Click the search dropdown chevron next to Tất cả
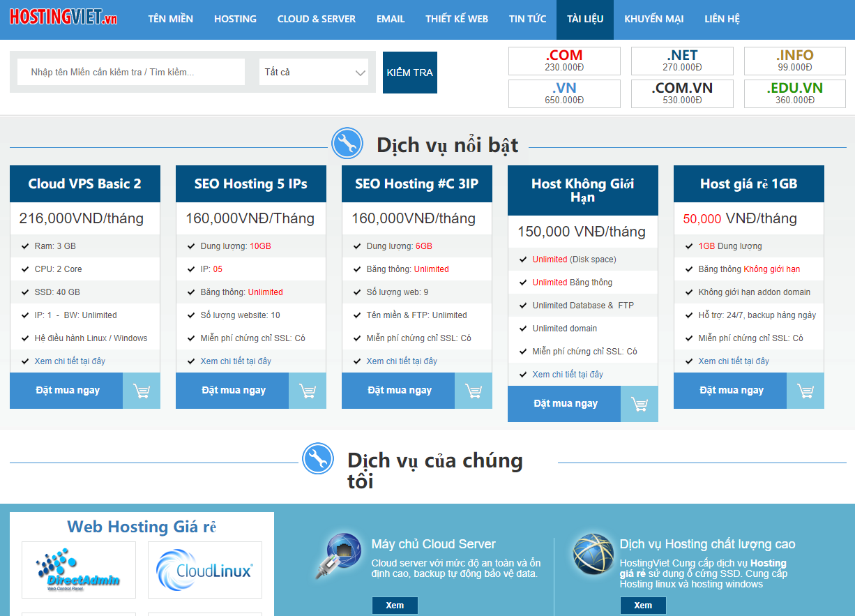 (x=361, y=72)
